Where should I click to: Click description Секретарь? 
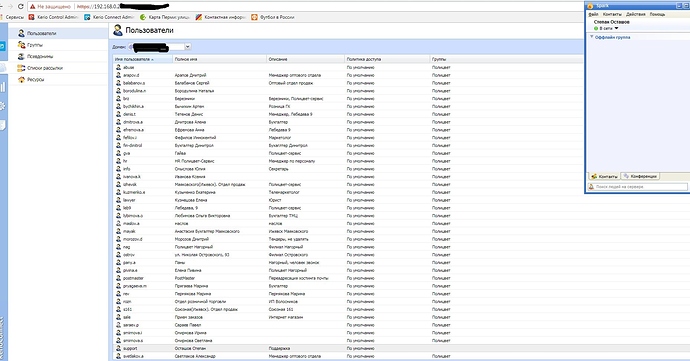(x=279, y=169)
